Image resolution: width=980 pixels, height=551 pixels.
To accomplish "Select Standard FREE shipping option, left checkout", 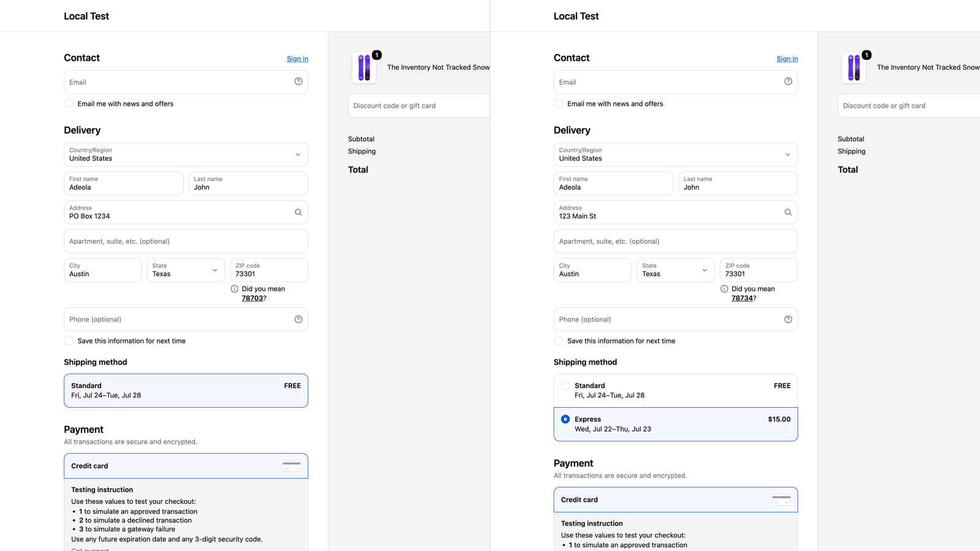I will click(x=186, y=391).
